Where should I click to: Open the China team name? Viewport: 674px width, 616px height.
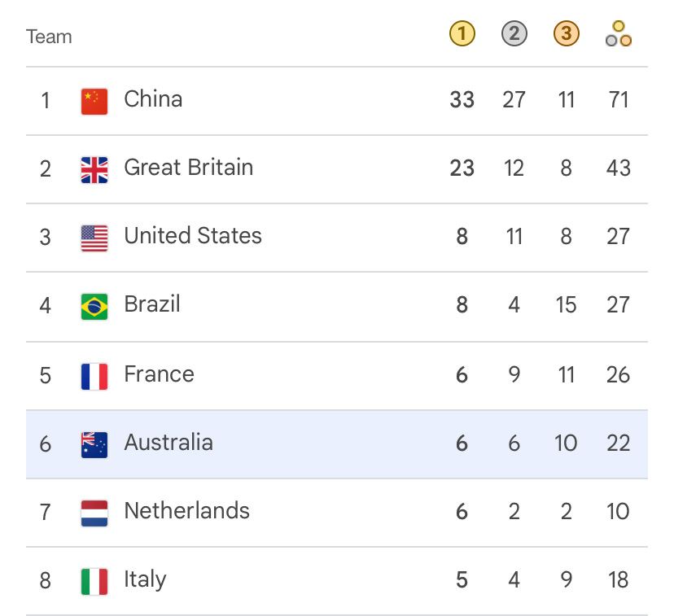pyautogui.click(x=153, y=99)
